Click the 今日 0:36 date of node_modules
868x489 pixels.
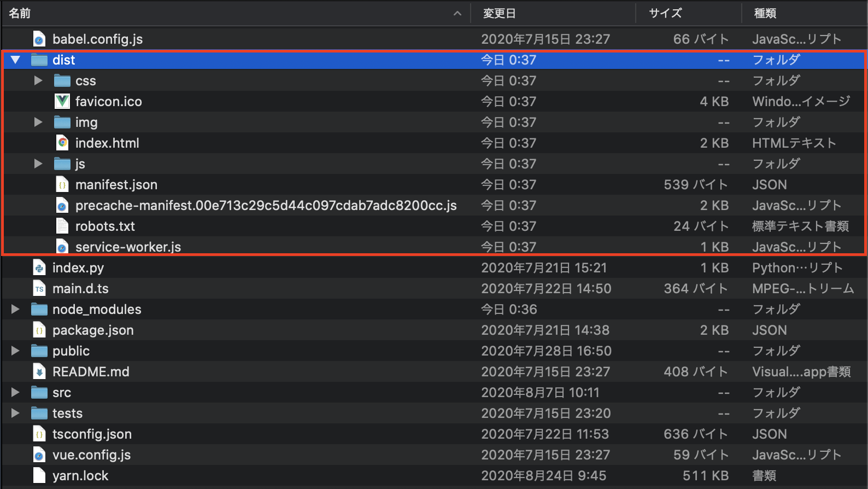(509, 309)
